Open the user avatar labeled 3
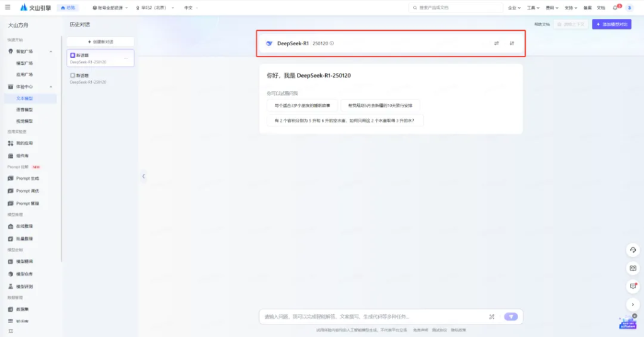 pos(629,8)
